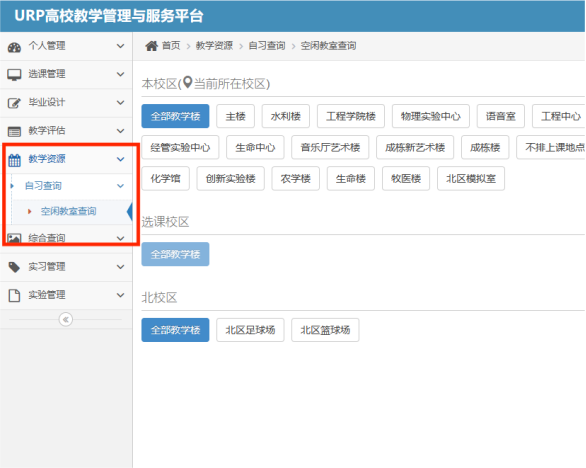Screen dimensions: 586x468
Task: Go to 教学资源 breadcrumb link
Action: tap(214, 46)
